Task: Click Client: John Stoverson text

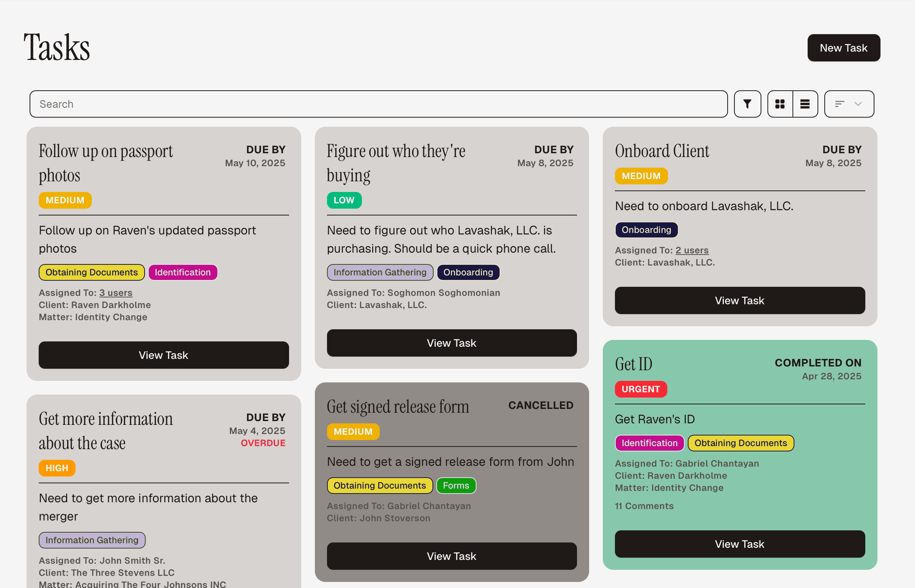Action: click(x=379, y=518)
